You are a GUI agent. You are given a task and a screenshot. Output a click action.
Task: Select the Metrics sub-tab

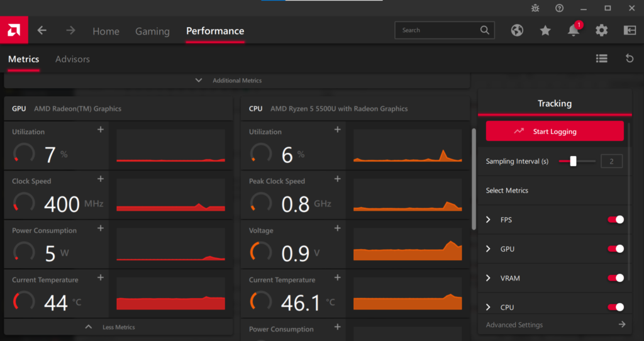coord(24,59)
